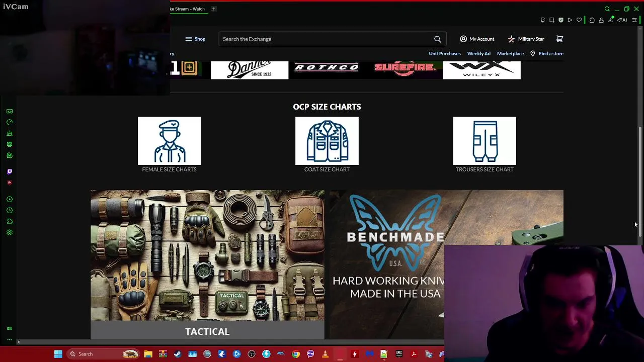Open Twitch from the browser sidebar
Viewport: 644px width, 362px height.
(x=10, y=171)
